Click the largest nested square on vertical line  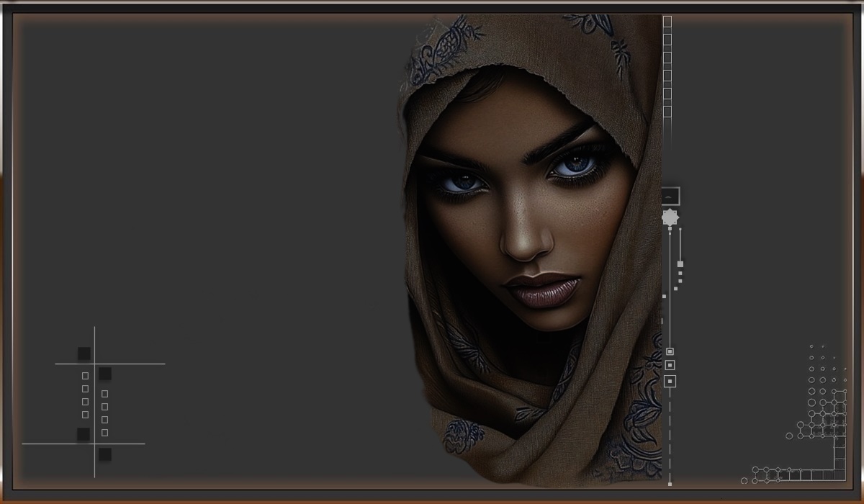[x=670, y=381]
